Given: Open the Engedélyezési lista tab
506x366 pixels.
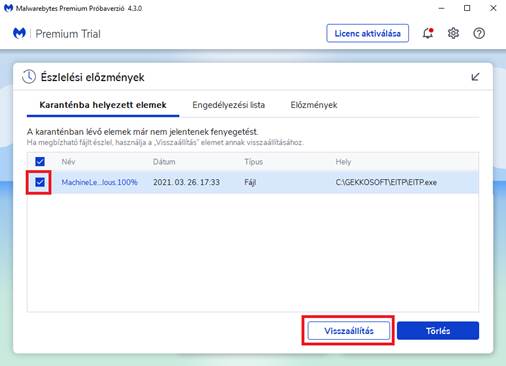Looking at the screenshot, I should pyautogui.click(x=229, y=105).
